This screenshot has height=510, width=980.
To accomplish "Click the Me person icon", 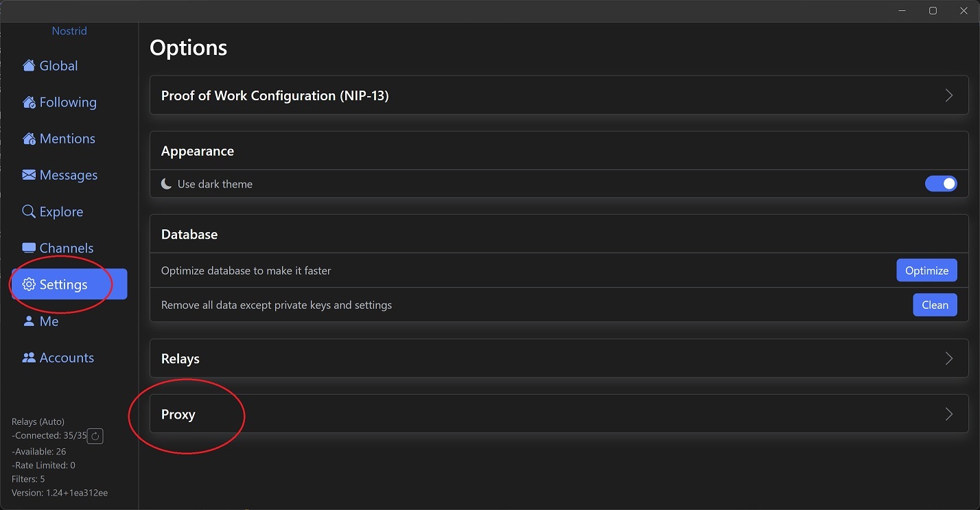I will 29,321.
